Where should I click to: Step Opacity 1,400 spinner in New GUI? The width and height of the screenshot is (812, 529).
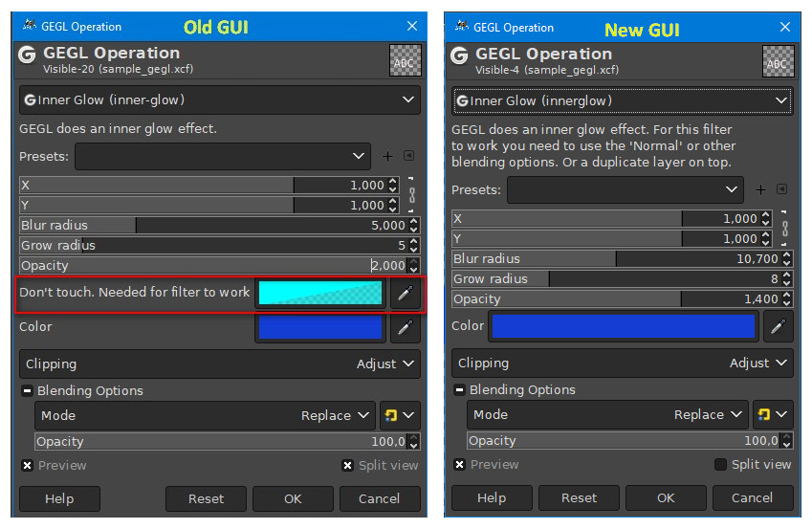click(787, 299)
